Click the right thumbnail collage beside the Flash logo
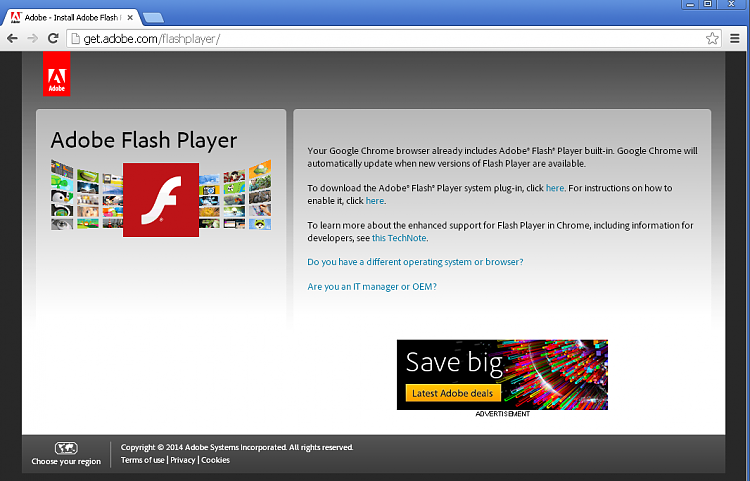750x481 pixels. (x=235, y=195)
